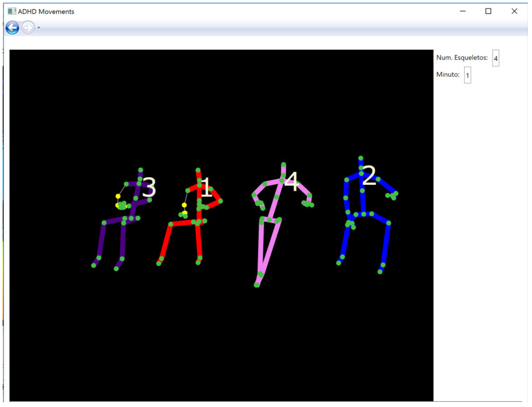Click the greyed forward navigation arrow
532x407 pixels.
click(28, 28)
